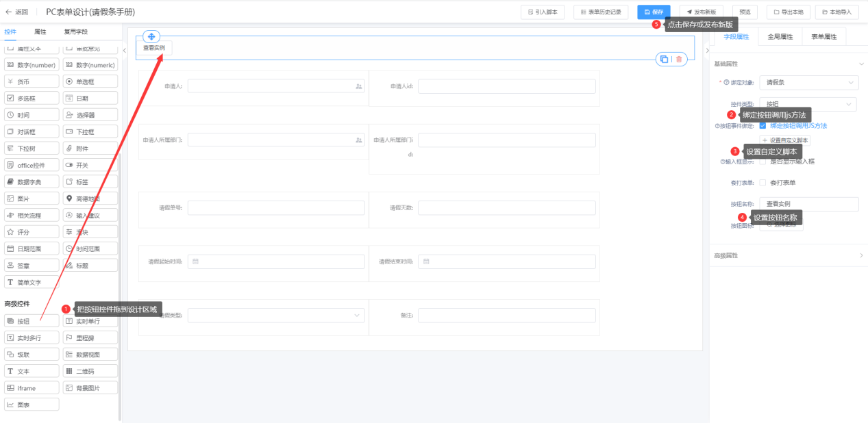
Task: Select the iframe control
Action: tap(32, 388)
